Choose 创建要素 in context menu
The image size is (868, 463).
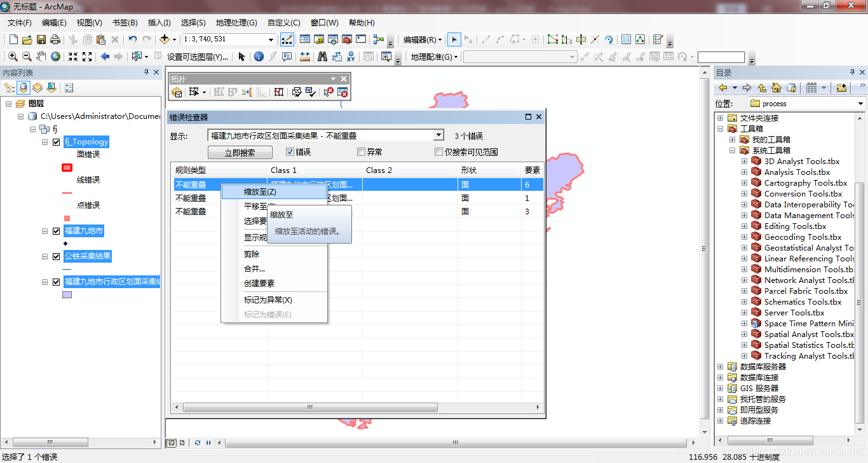point(274,284)
